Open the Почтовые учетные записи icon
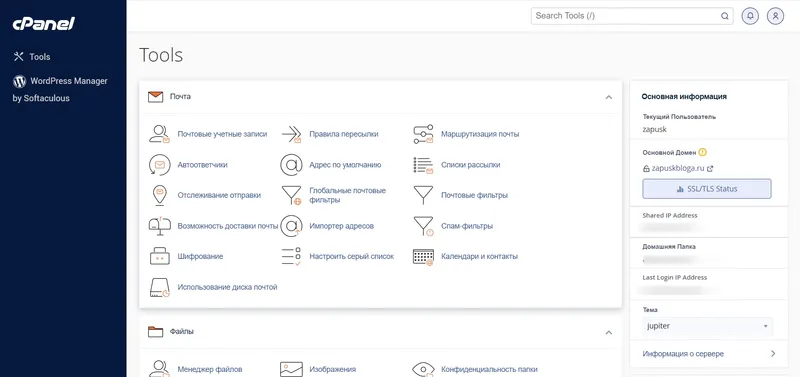The width and height of the screenshot is (800, 377). pyautogui.click(x=159, y=134)
